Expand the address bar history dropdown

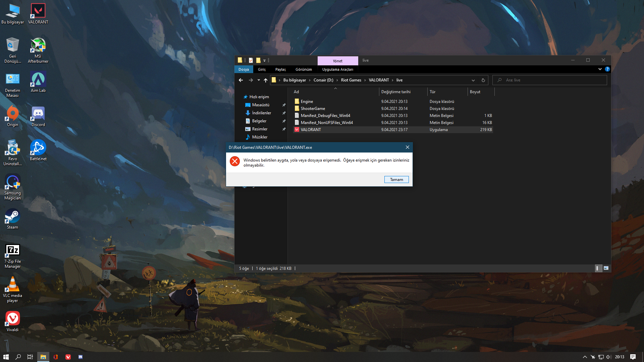click(x=473, y=80)
